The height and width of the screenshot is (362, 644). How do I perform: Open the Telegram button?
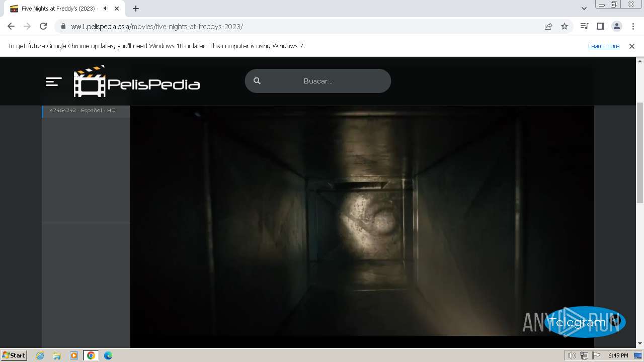coord(585,322)
